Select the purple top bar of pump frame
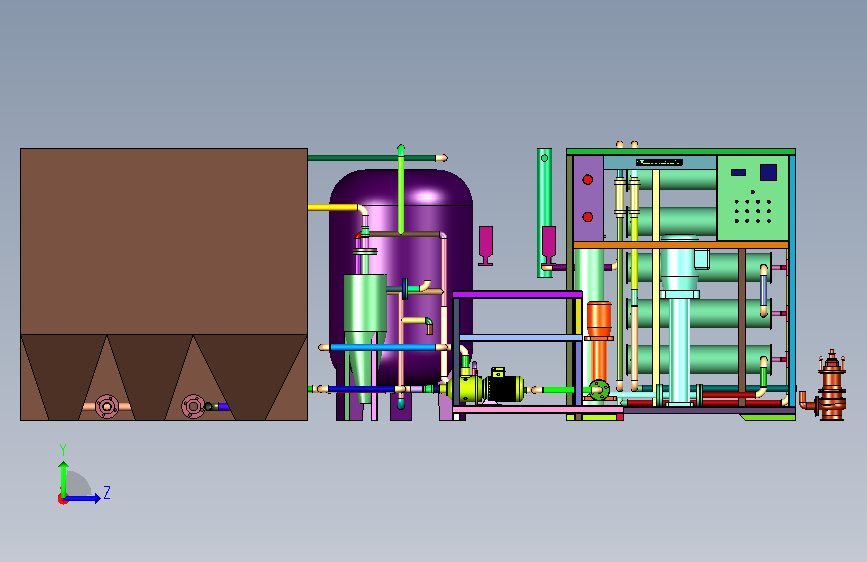867x562 pixels. (518, 294)
